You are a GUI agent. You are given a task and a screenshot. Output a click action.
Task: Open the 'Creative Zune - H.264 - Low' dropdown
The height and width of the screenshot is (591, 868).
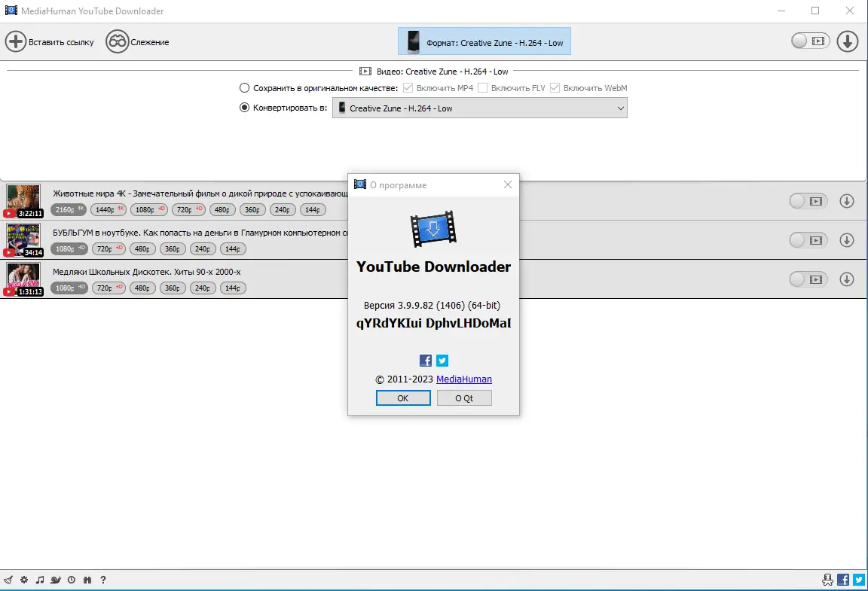pyautogui.click(x=480, y=108)
